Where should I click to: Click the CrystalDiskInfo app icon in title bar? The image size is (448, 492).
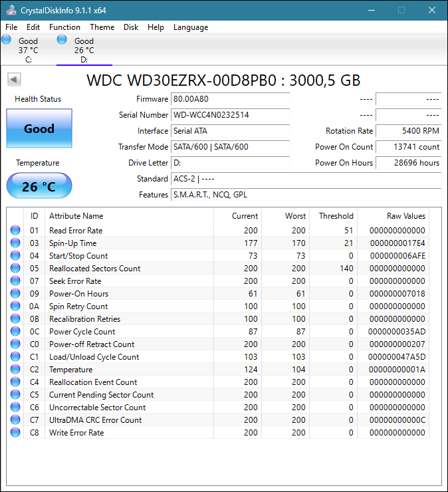[x=11, y=10]
